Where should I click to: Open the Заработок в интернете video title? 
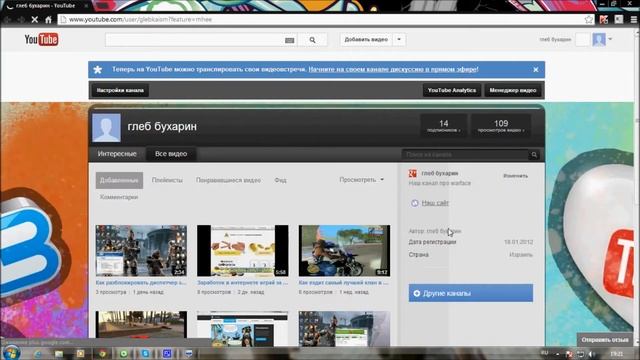(242, 282)
